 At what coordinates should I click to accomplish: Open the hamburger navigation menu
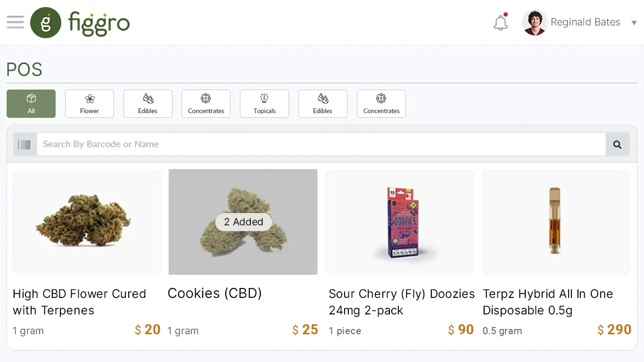pos(15,22)
